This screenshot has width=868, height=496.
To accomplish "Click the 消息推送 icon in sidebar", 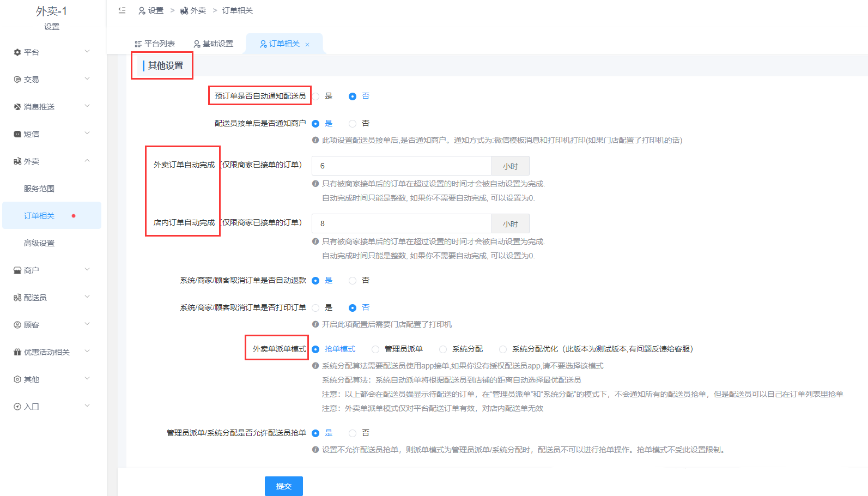I will (17, 107).
